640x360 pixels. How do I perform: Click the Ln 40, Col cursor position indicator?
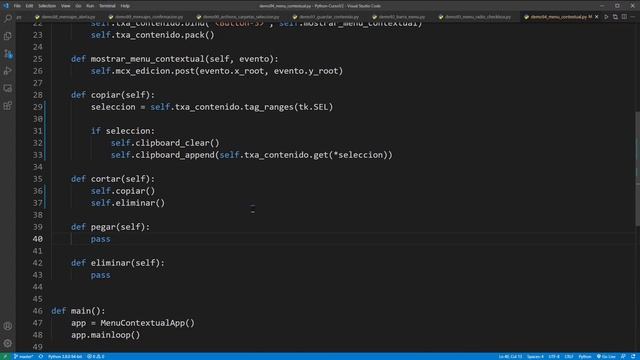coord(510,356)
